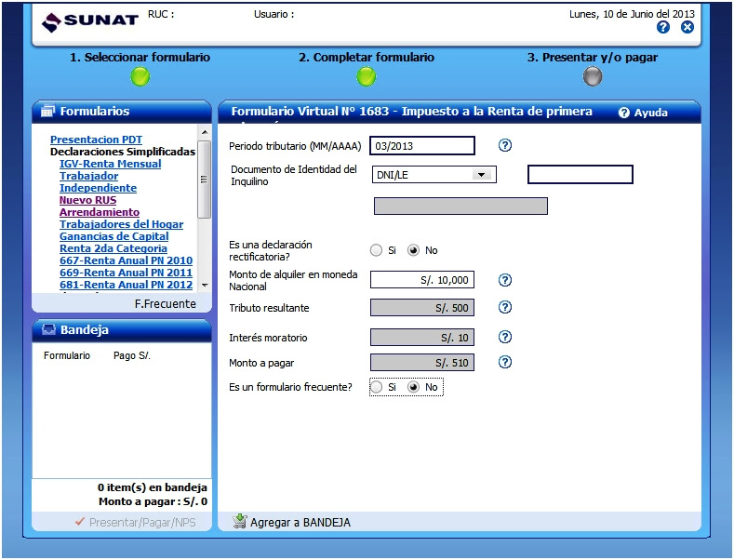
Task: Click the gray inquilino name field
Action: (x=460, y=206)
